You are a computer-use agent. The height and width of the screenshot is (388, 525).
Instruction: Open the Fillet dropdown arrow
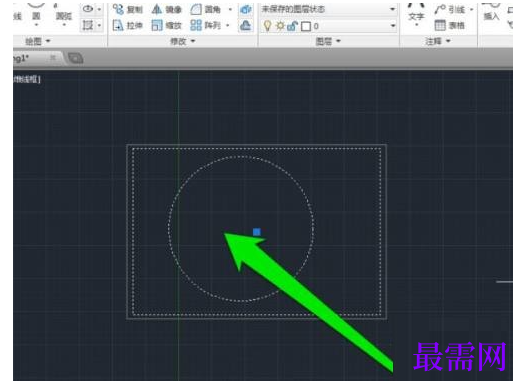coord(230,9)
